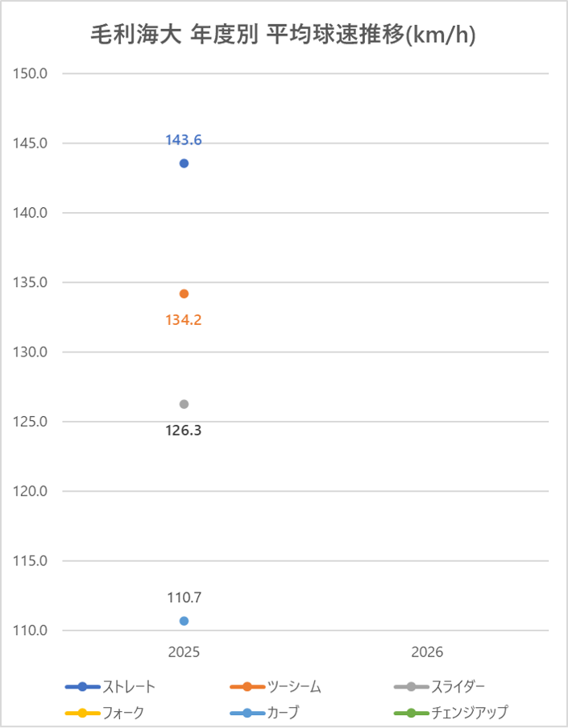Click the 115.0 y-axis label
This screenshot has width=568, height=728.
[31, 561]
